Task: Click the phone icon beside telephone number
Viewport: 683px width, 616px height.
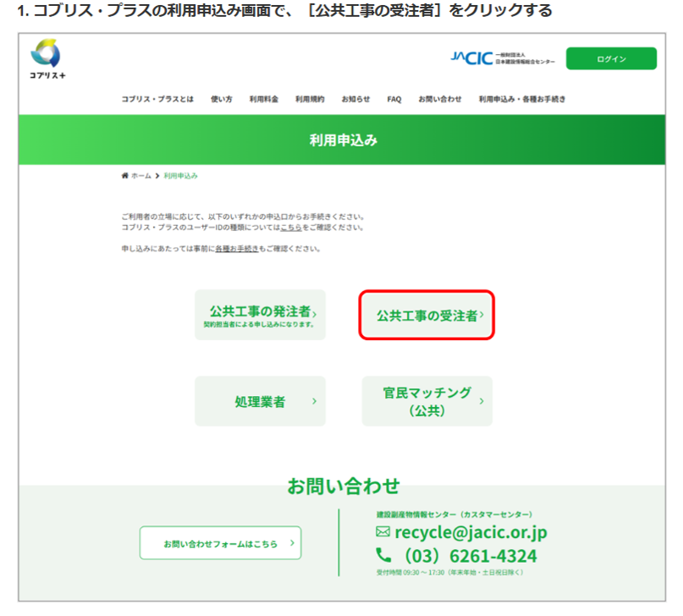Action: point(383,556)
